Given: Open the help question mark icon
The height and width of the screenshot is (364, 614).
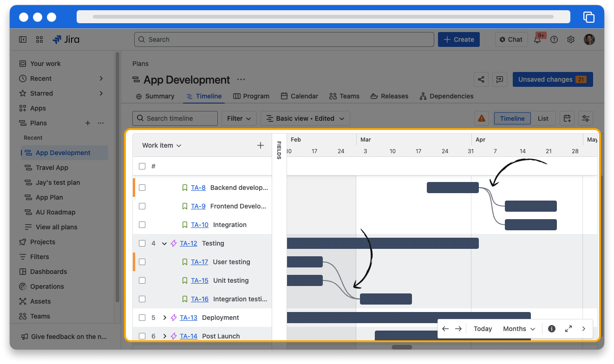Looking at the screenshot, I should [x=554, y=39].
